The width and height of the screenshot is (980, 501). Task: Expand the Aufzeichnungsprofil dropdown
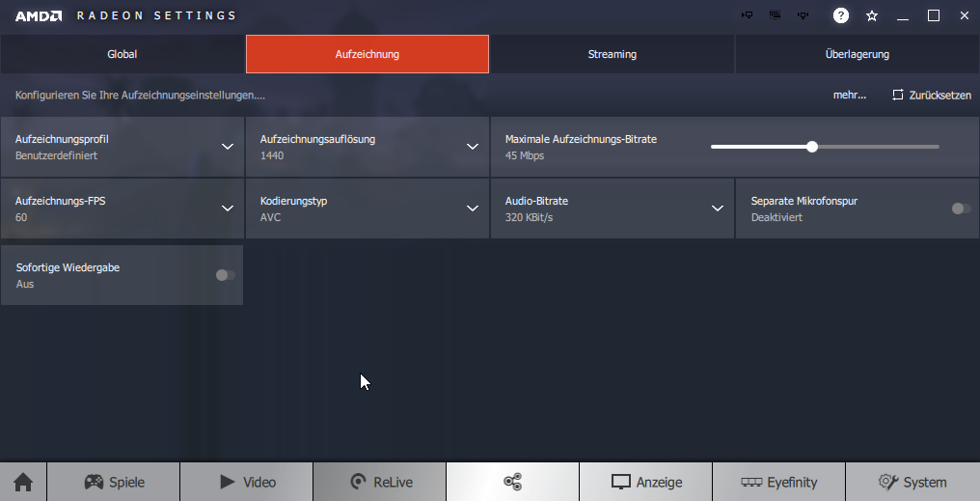228,147
